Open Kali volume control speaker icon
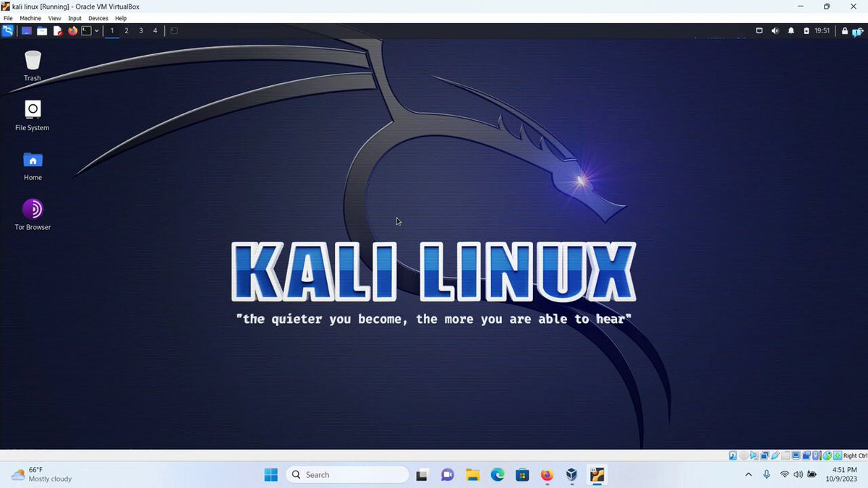The image size is (868, 488). [x=775, y=31]
